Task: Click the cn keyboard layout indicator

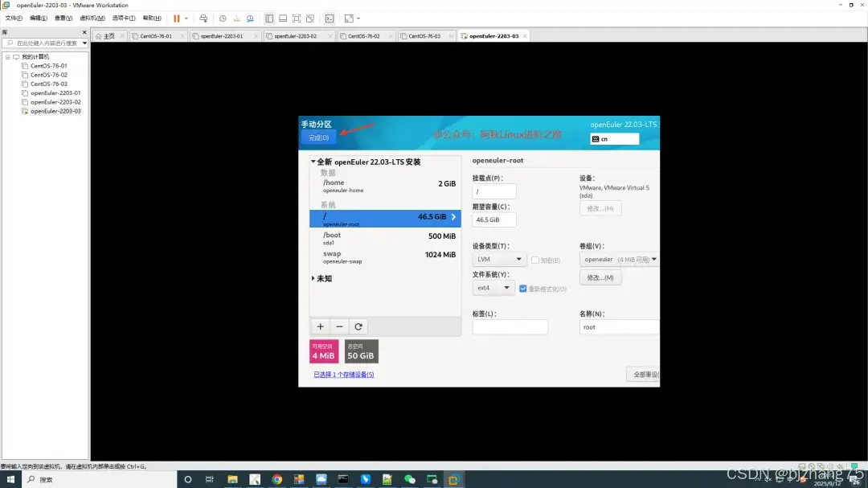Action: [x=615, y=139]
